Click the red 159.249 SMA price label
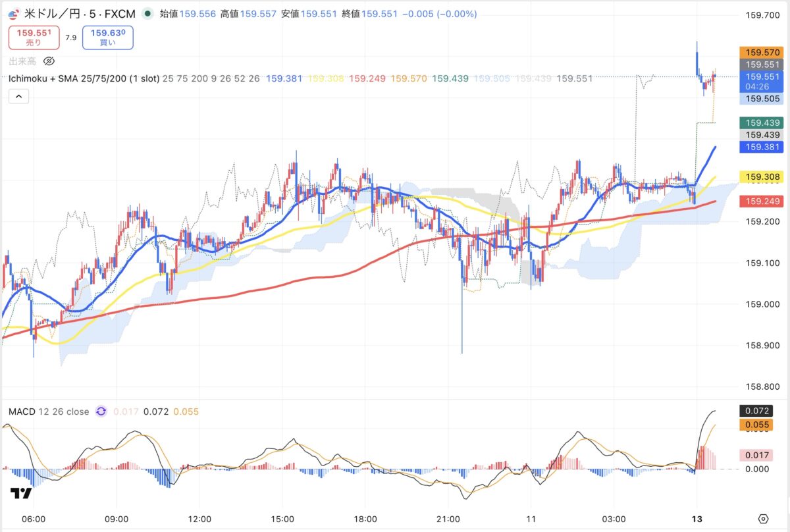Image resolution: width=790 pixels, height=532 pixels. coord(762,201)
